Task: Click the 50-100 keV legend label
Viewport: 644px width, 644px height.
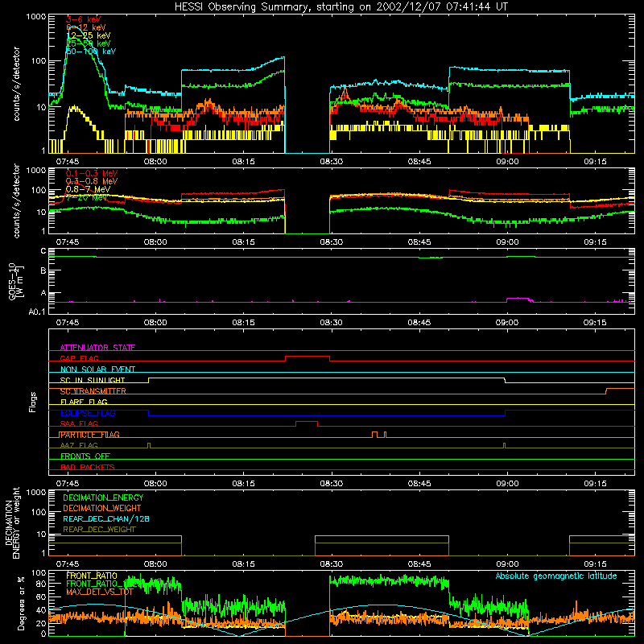Action: (91, 52)
